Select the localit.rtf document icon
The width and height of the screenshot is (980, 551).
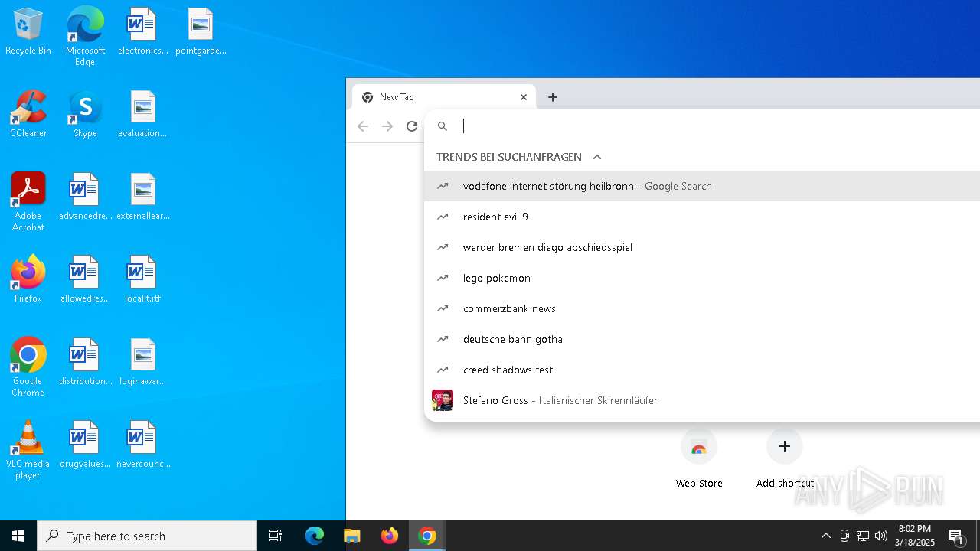point(142,279)
